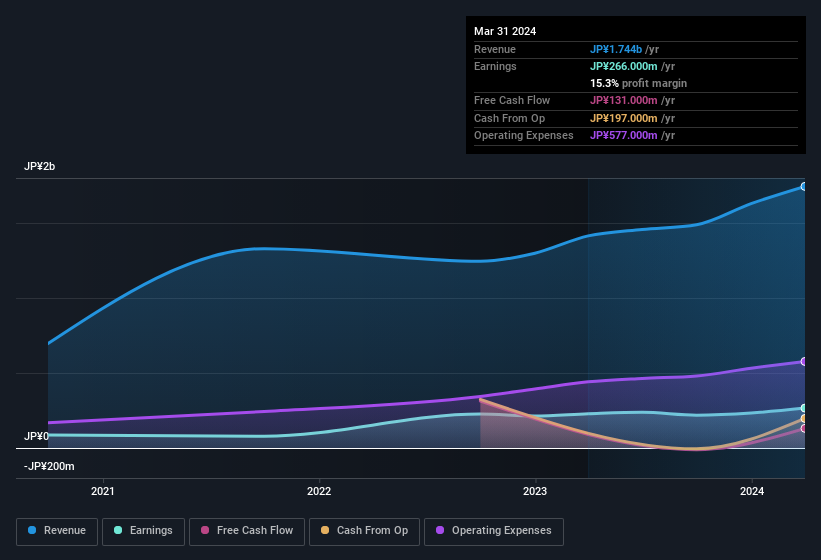This screenshot has width=821, height=560.
Task: Click the JP¥131.000m free cash flow value
Action: [624, 100]
